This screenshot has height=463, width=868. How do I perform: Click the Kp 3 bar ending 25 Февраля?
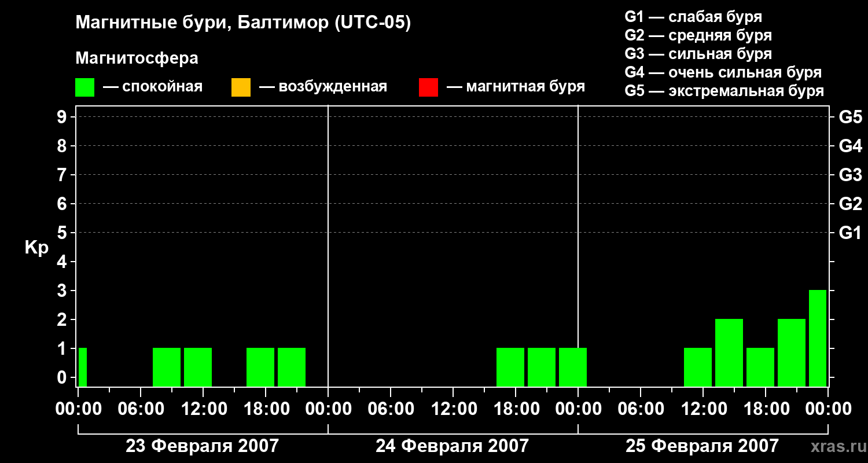[818, 338]
